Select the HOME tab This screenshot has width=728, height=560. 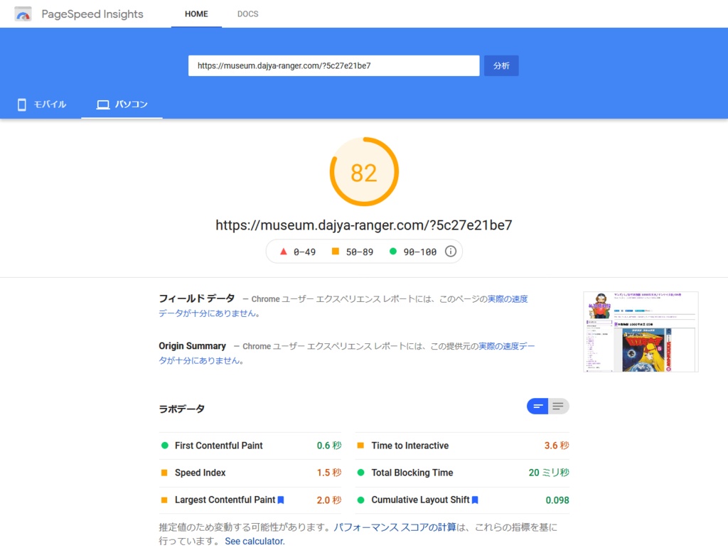click(196, 14)
